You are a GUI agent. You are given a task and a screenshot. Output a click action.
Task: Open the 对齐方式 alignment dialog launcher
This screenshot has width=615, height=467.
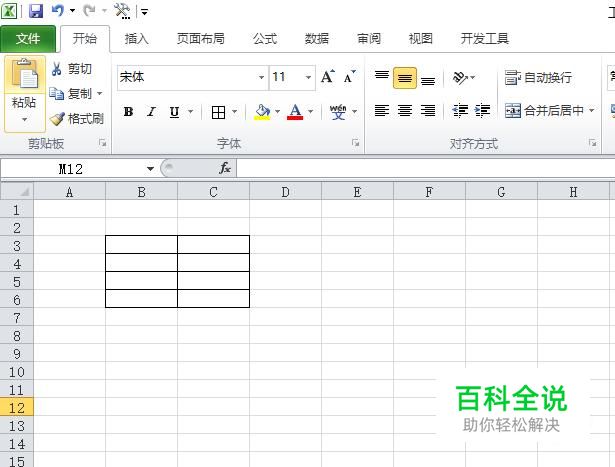click(593, 143)
